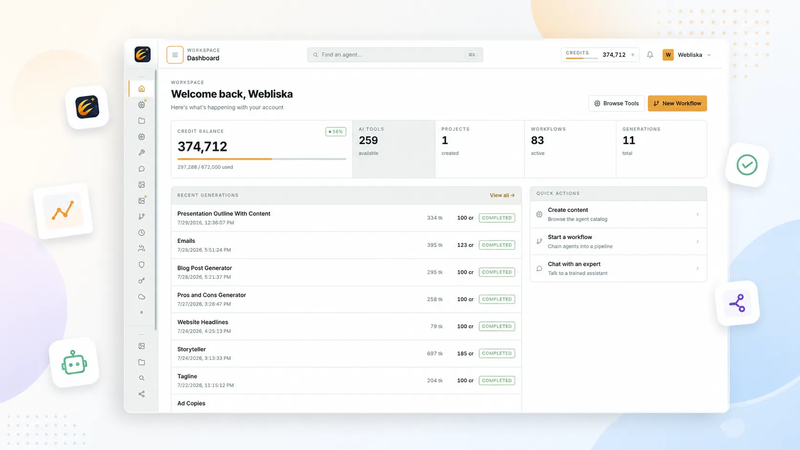Open the Emails generation row
Viewport: 800px width, 450px height.
pos(346,245)
